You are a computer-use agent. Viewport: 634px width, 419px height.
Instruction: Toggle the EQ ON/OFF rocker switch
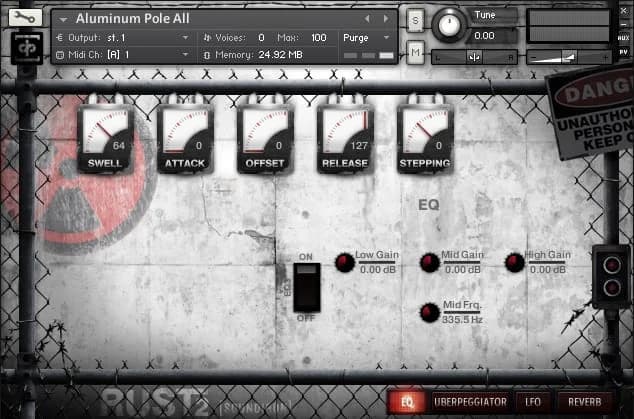[x=306, y=287]
